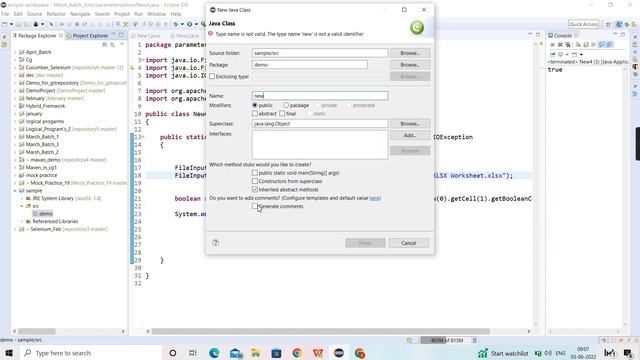Click Browse next to Package field
Image resolution: width=640 pixels, height=360 pixels.
pos(410,65)
